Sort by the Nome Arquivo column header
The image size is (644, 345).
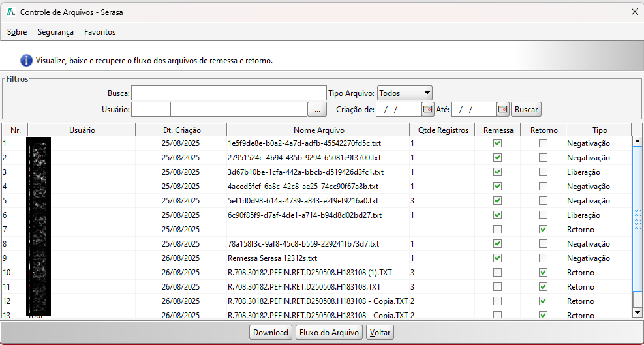[318, 130]
